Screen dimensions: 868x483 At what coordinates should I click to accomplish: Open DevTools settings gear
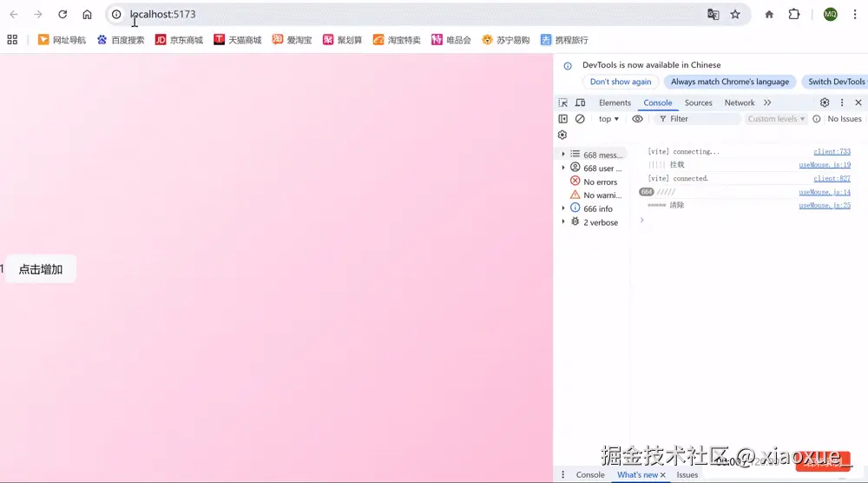click(825, 103)
